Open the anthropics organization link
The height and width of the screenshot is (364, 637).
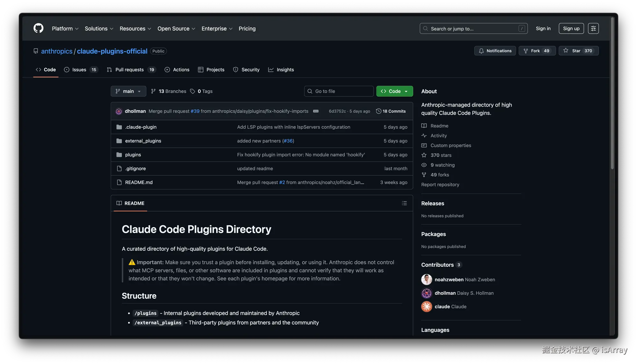point(57,51)
